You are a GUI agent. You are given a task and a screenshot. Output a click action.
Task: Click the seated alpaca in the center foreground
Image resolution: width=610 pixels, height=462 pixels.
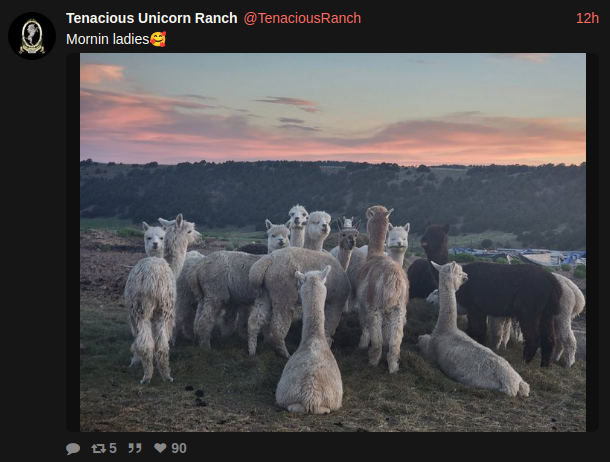click(x=310, y=342)
